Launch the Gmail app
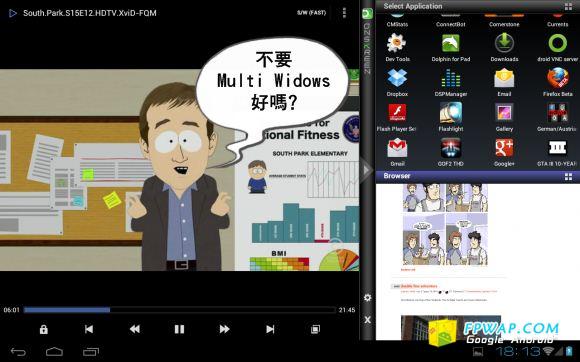The image size is (580, 362). tap(397, 152)
